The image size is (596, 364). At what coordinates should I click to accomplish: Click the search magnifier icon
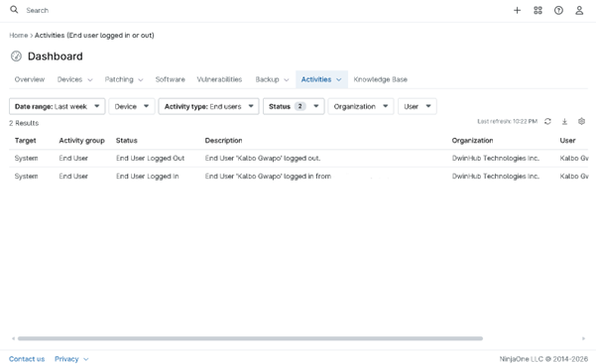(x=14, y=10)
